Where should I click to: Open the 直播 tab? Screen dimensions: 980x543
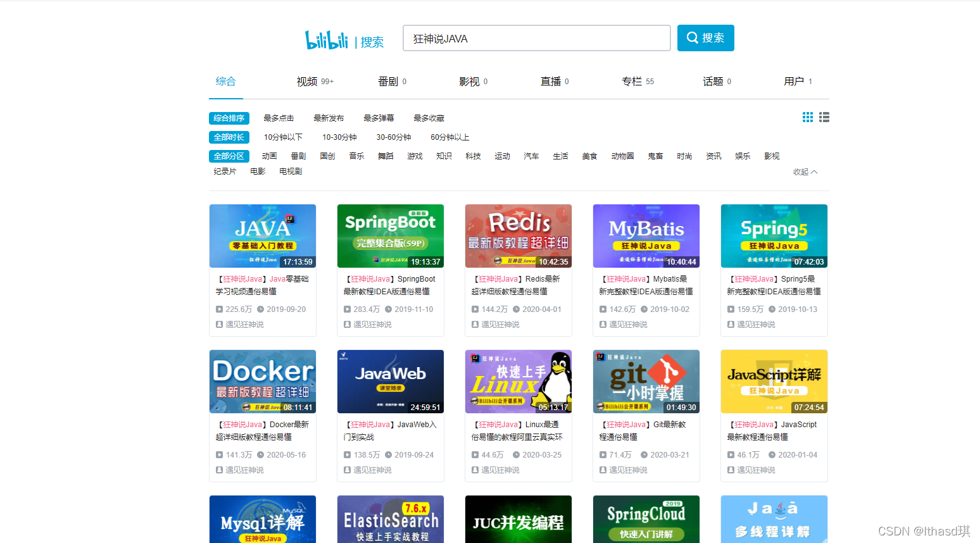pyautogui.click(x=554, y=82)
